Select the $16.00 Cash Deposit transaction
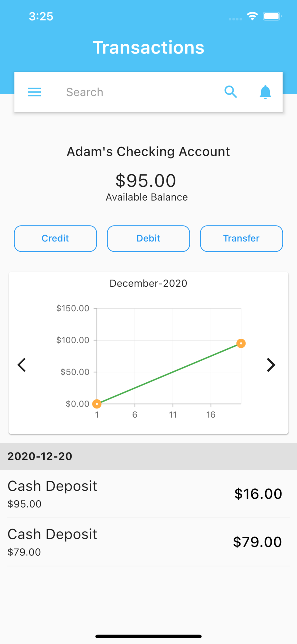 click(x=148, y=494)
